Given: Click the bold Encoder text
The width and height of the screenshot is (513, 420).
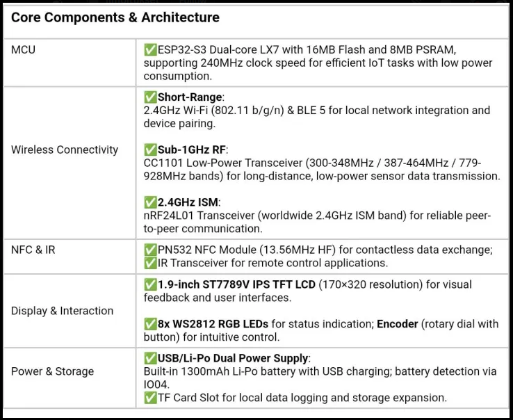Looking at the screenshot, I should [398, 324].
